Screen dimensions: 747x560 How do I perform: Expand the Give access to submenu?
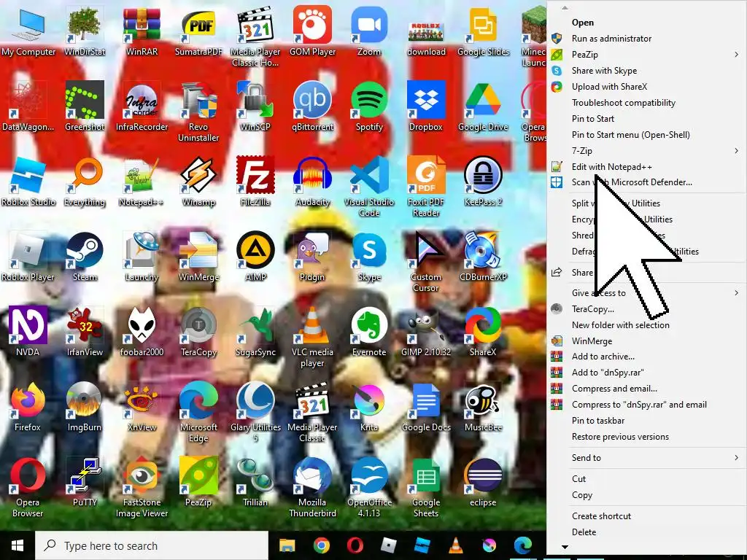646,293
